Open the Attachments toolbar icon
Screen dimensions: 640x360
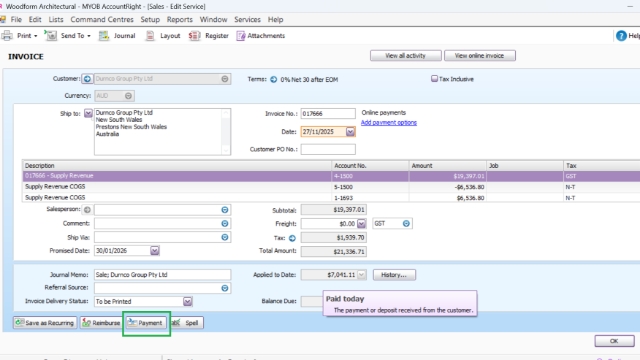click(241, 36)
